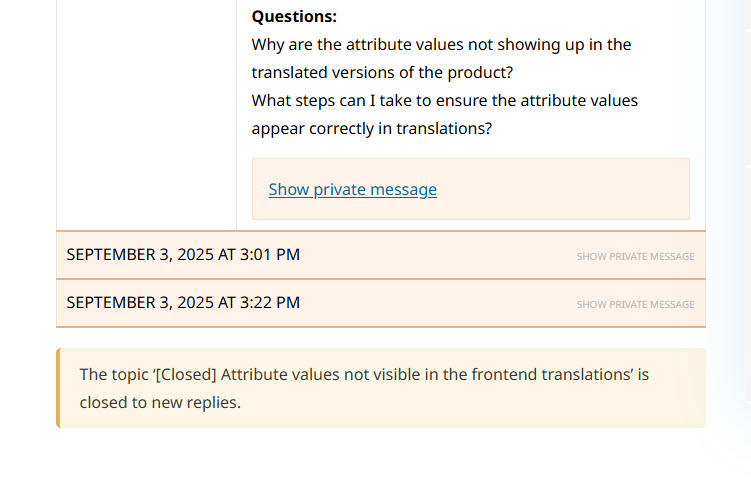Click the orange left border of the closed notice

58,388
